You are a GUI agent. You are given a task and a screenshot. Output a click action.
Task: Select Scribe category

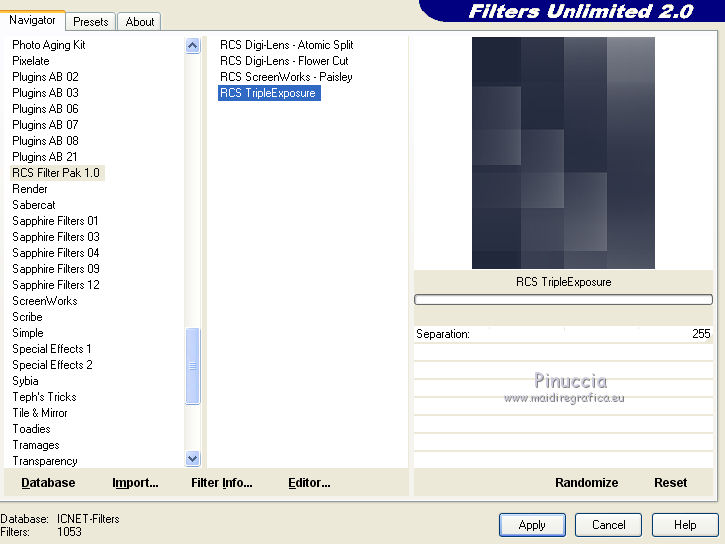click(27, 317)
